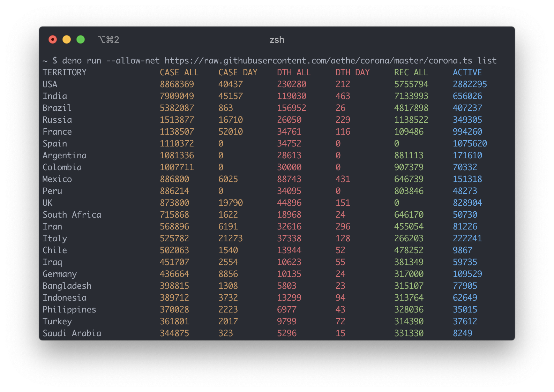Select the Spain territory label
Image resolution: width=554 pixels, height=392 pixels.
[55, 144]
